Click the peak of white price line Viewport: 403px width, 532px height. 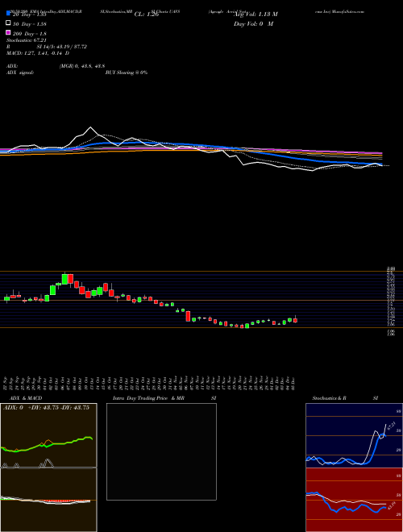(90, 127)
